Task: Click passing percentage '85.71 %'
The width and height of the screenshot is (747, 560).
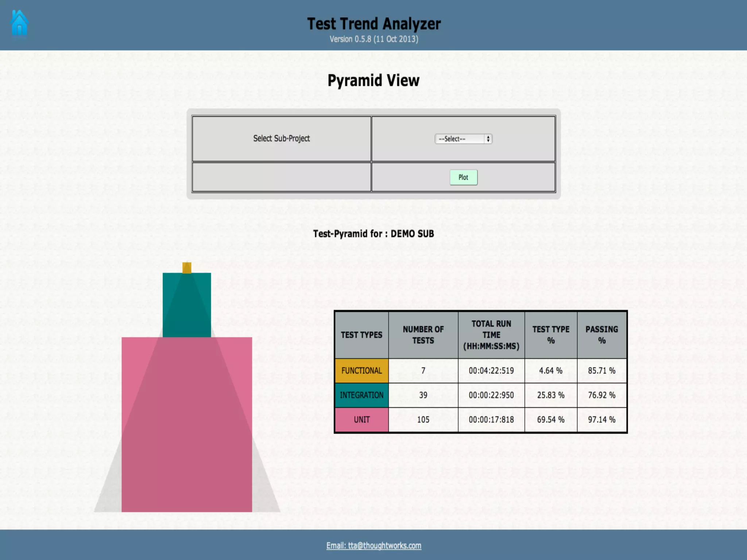Action: coord(602,371)
